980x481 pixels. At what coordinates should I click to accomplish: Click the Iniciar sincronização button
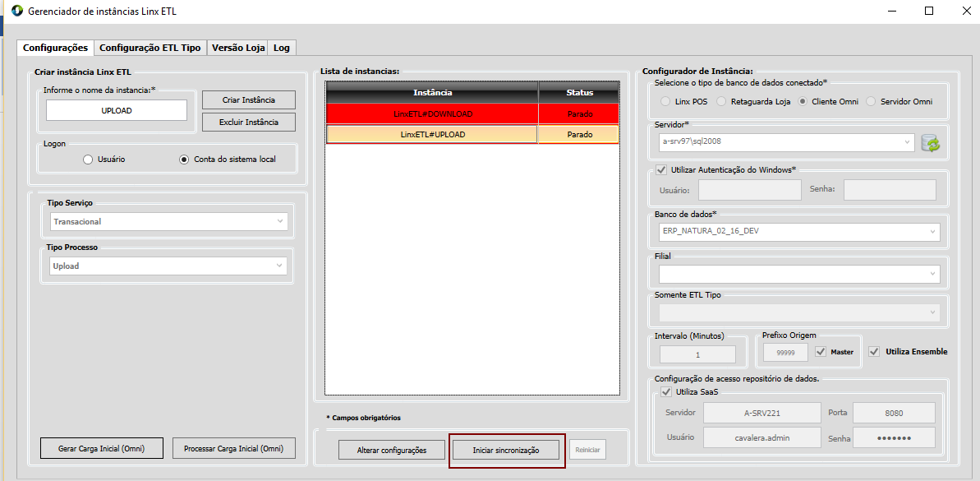[x=506, y=450]
